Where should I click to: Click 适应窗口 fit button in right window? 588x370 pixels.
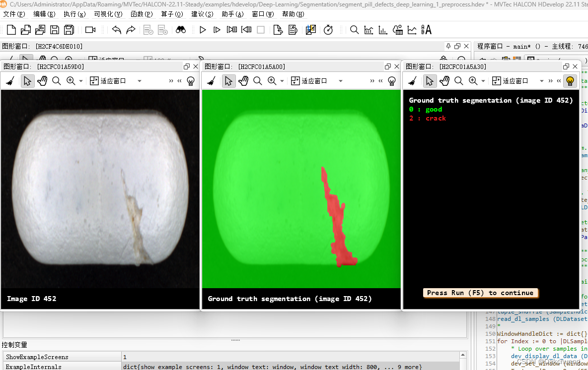[510, 81]
